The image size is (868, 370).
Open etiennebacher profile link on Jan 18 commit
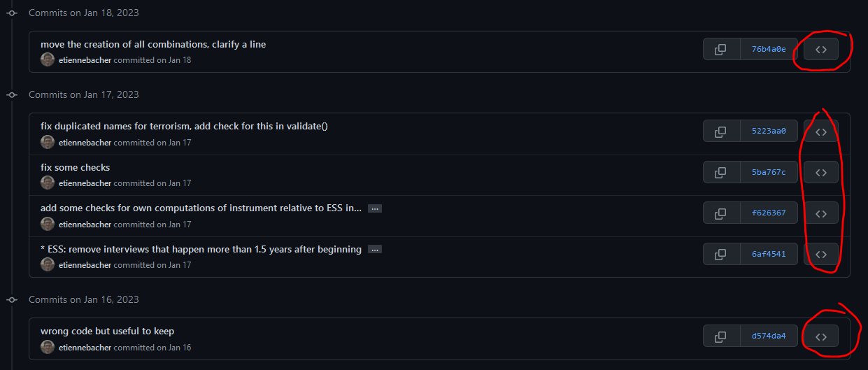(x=85, y=60)
